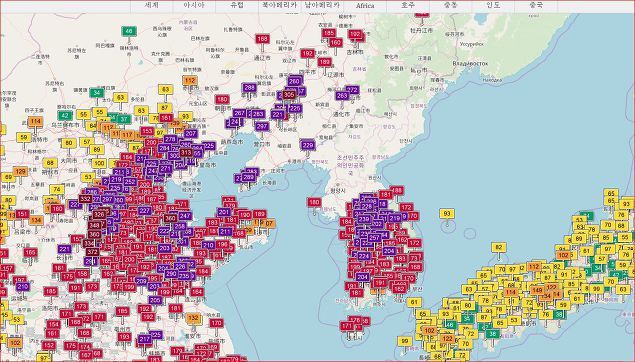This screenshot has width=635, height=362.
Task: Switch to the 아시아 tab
Action: (194, 5)
